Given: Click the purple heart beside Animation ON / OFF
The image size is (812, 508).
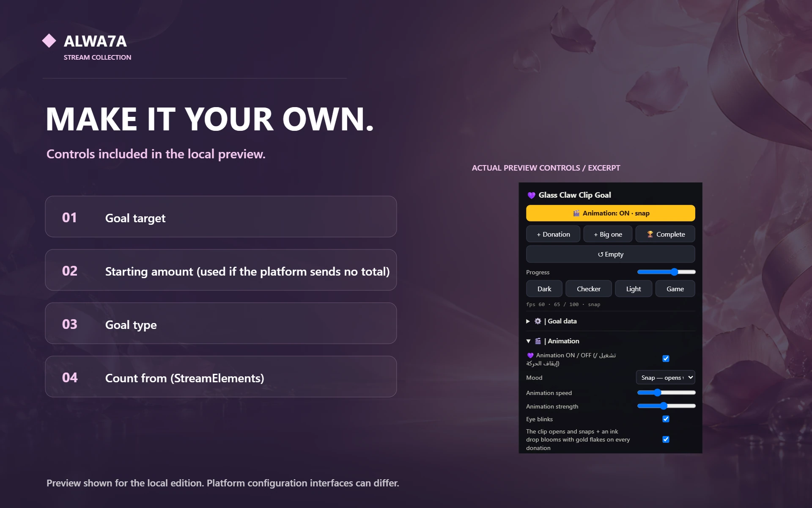Looking at the screenshot, I should tap(530, 355).
